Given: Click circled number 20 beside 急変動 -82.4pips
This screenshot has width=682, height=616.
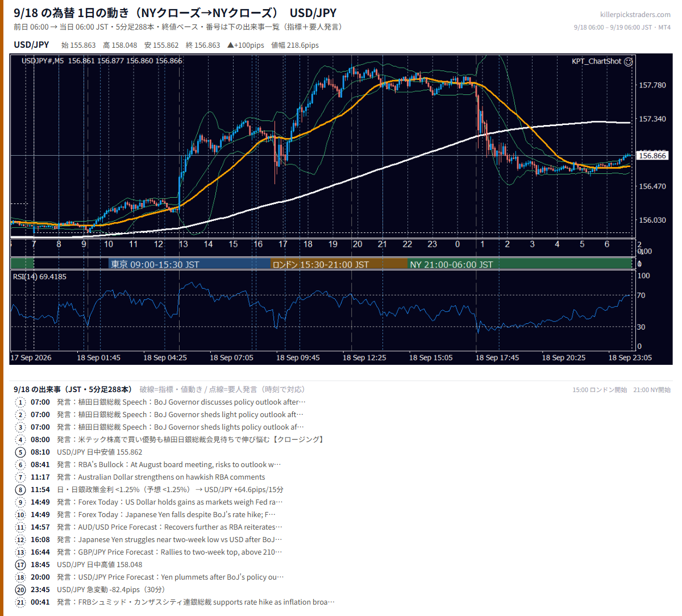Looking at the screenshot, I should [20, 590].
